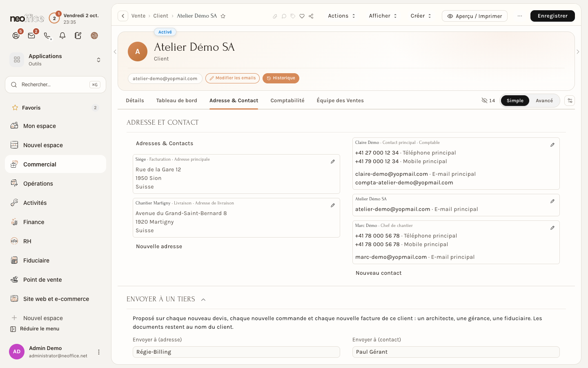Click the Historique button
This screenshot has height=368, width=588.
[x=281, y=78]
